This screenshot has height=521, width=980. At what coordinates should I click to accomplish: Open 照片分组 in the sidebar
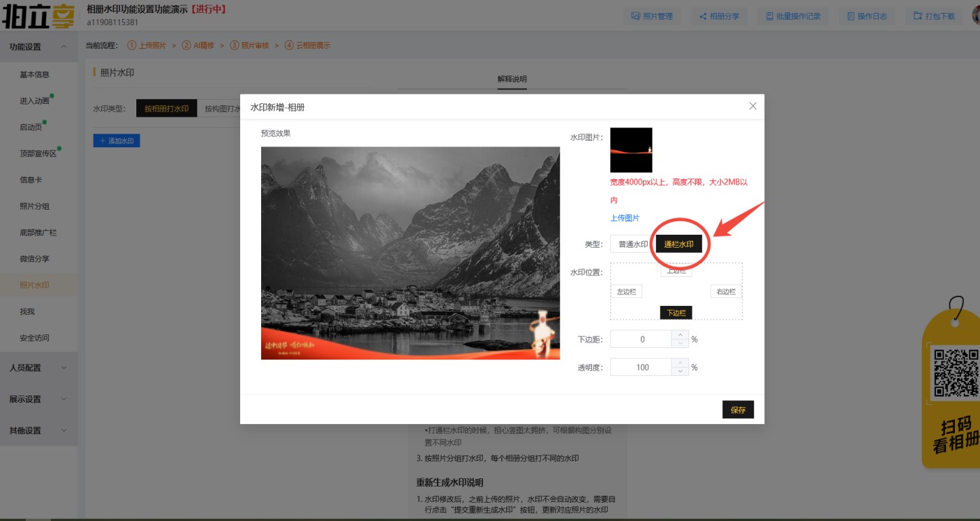pos(35,206)
